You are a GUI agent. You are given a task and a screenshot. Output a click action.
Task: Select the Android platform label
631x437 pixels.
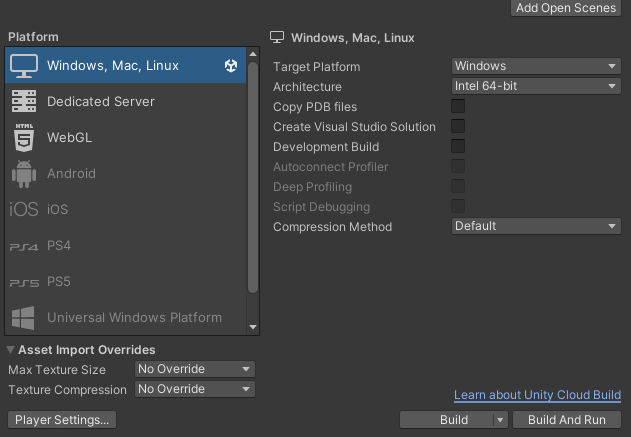(x=71, y=173)
